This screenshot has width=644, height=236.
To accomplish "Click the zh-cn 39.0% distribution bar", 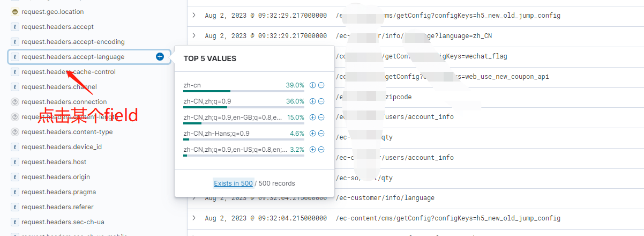I will tap(244, 91).
